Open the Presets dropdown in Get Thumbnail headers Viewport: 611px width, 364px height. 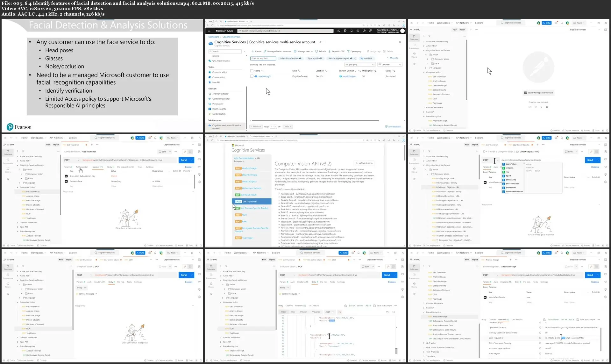point(187,171)
